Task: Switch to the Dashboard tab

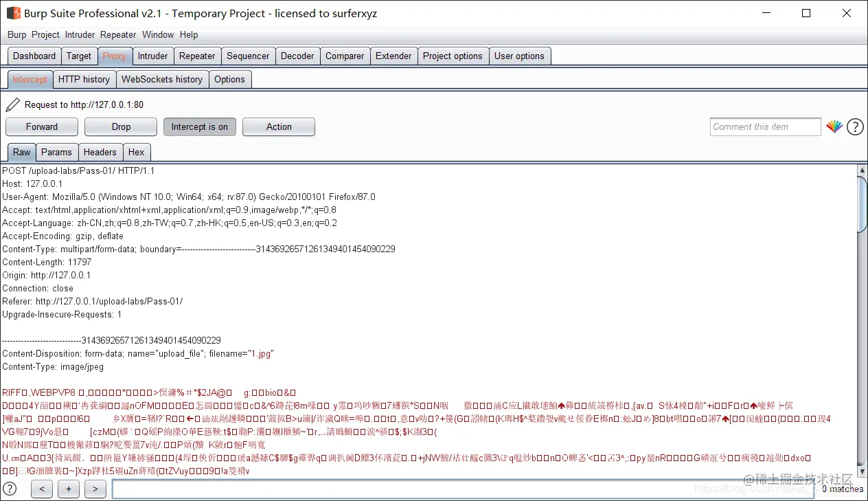Action: click(x=34, y=56)
